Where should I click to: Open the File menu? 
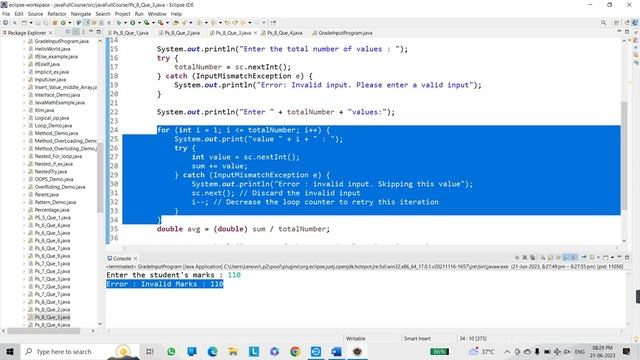tap(6, 14)
